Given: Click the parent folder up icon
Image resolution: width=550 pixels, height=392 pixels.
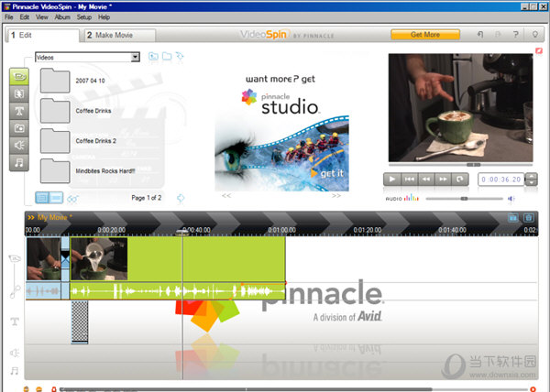Looking at the screenshot, I should (153, 56).
